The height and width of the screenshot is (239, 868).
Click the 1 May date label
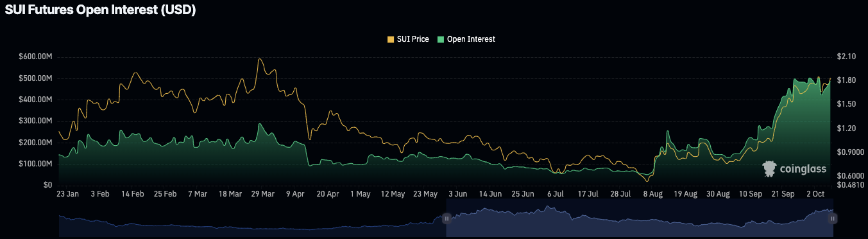(361, 193)
